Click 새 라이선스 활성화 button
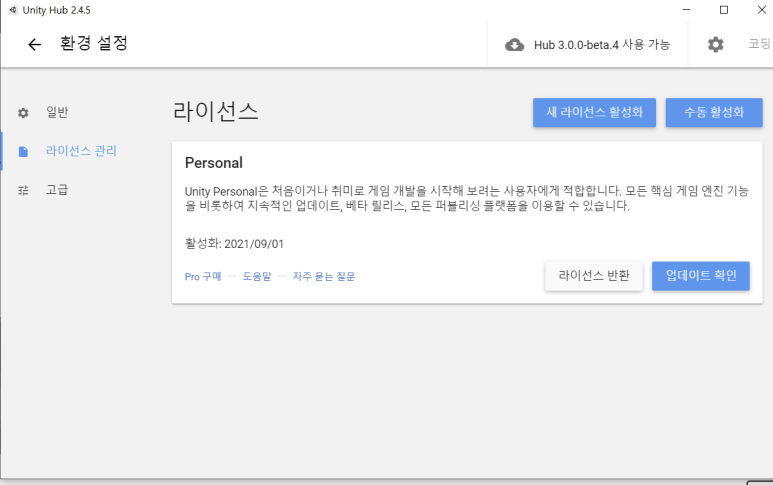 [x=594, y=112]
